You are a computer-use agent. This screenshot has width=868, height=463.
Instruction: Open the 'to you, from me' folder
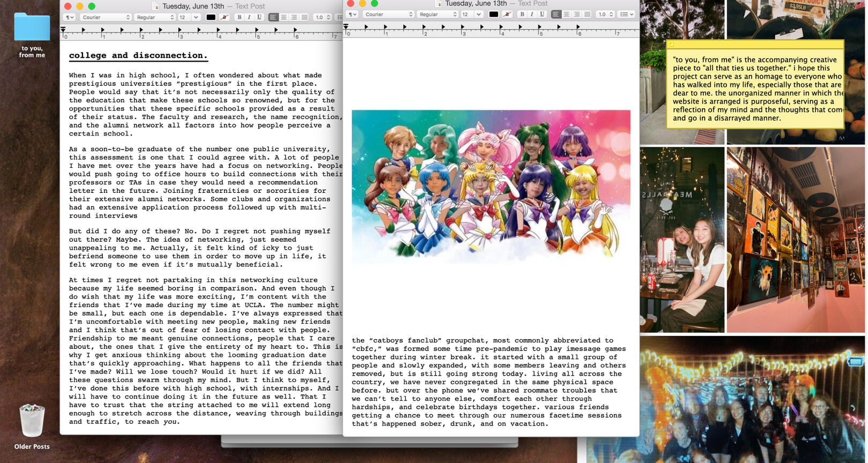pos(32,28)
